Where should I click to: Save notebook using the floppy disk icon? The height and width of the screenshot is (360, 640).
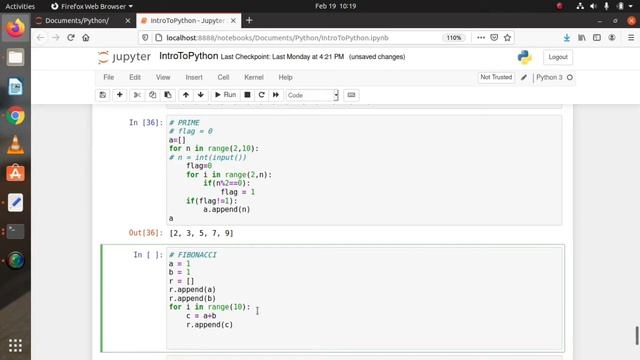(x=102, y=95)
